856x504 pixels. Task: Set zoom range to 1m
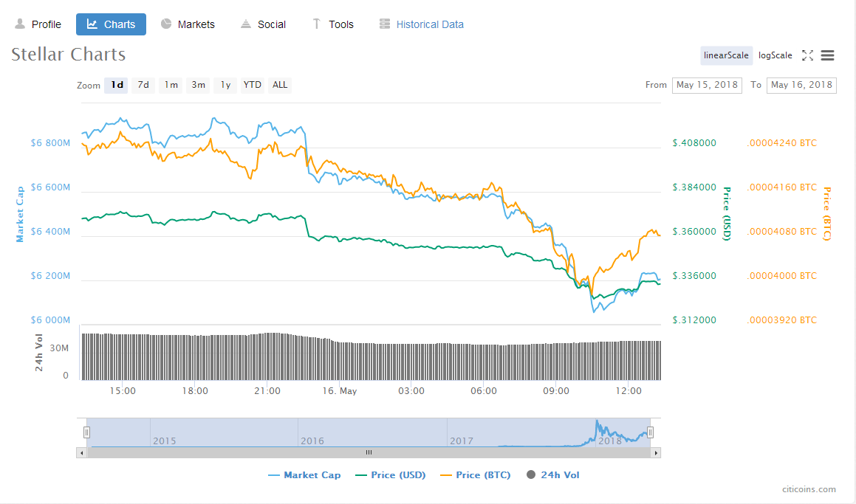[x=171, y=85]
